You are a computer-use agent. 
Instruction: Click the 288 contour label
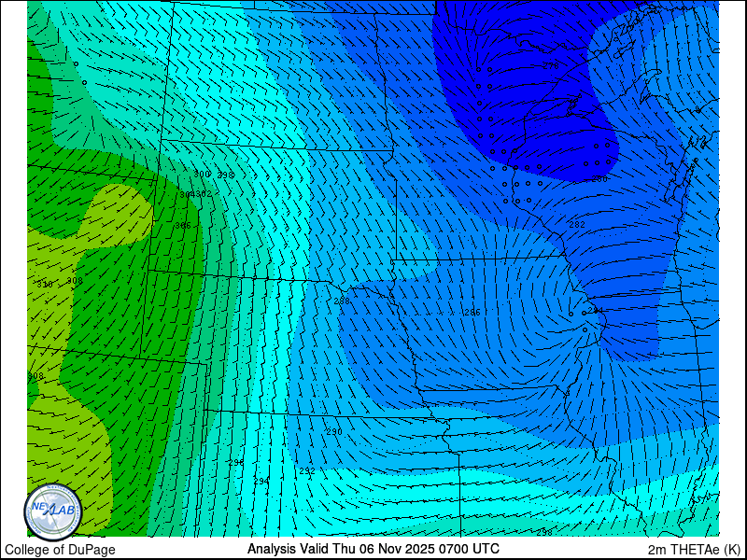[342, 301]
